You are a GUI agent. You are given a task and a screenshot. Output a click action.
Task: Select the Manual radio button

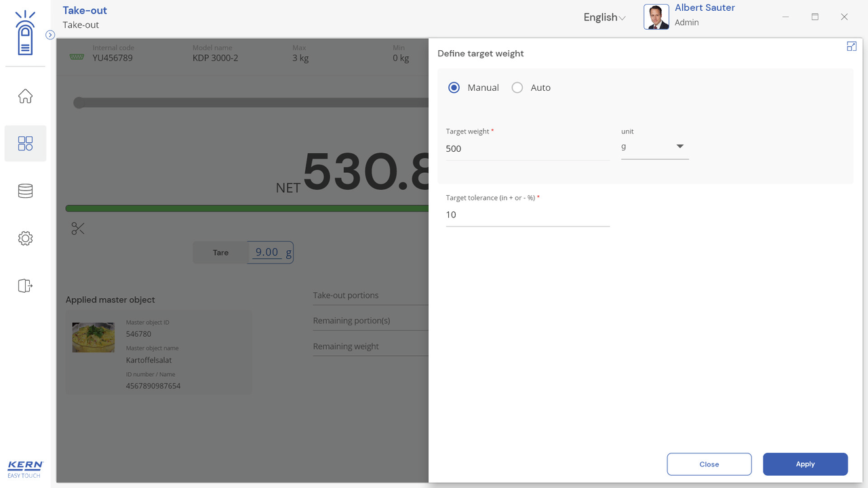454,87
